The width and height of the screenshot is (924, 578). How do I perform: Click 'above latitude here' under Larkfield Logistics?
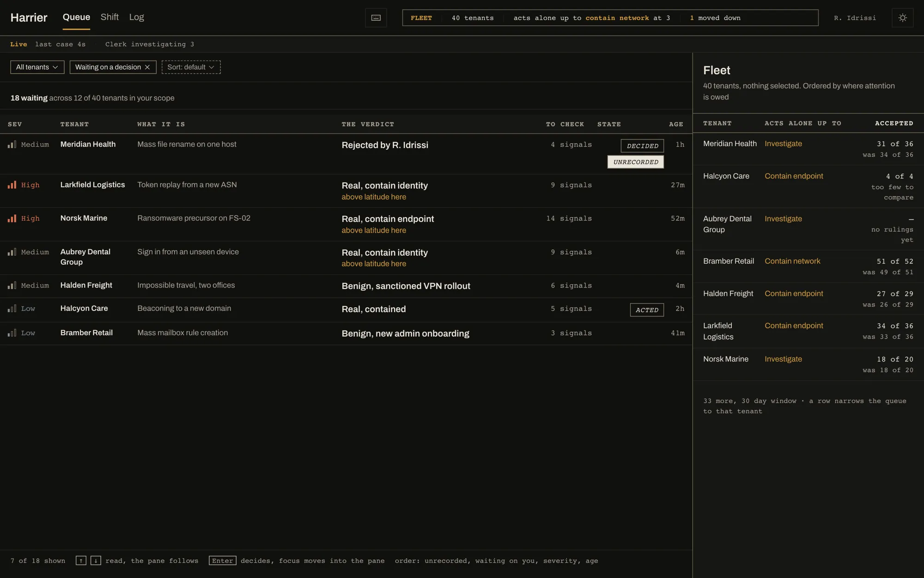pyautogui.click(x=374, y=197)
